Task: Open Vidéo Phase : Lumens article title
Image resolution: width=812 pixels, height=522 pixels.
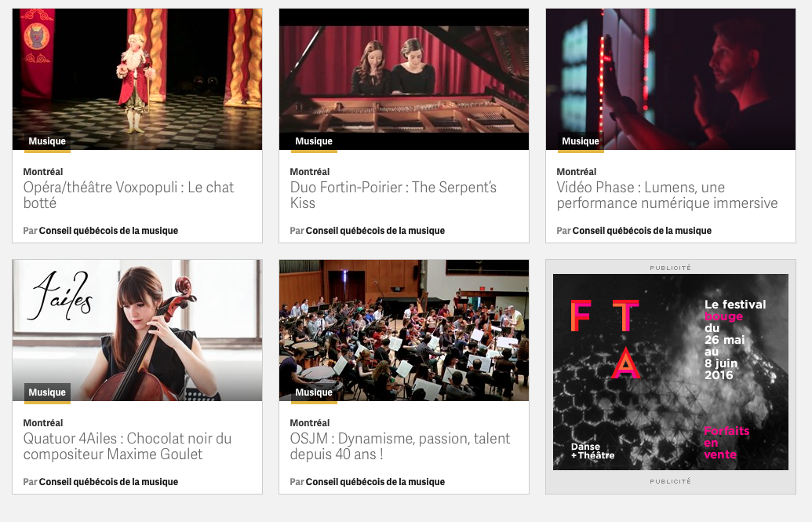Action: coord(667,195)
